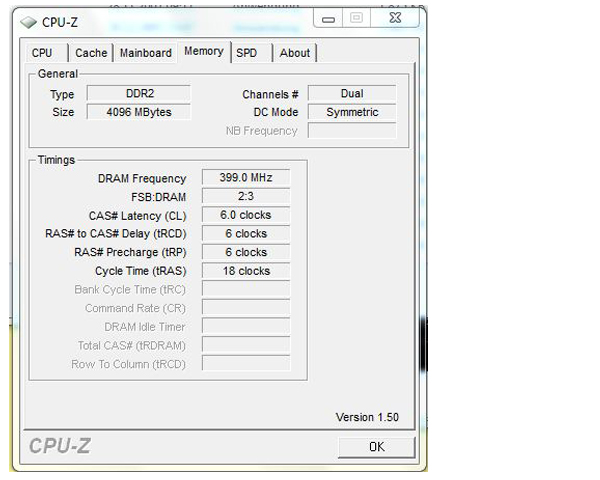Open the Cache tab
600x480 pixels.
click(91, 53)
